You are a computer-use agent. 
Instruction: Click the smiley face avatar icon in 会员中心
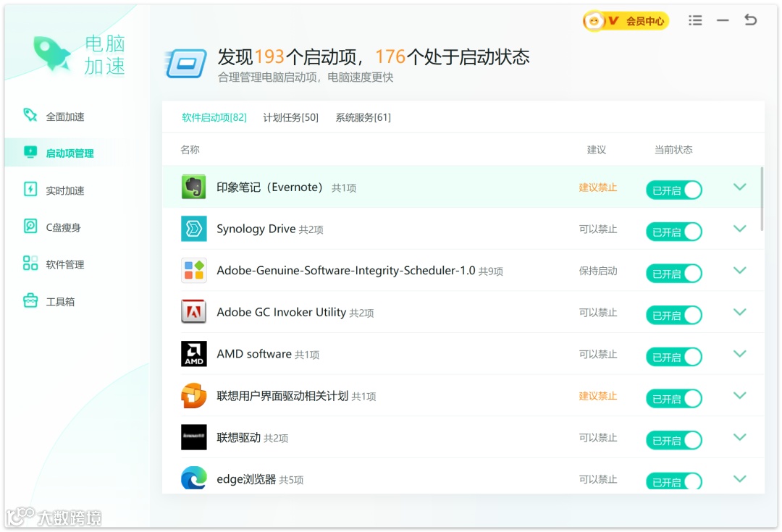click(x=594, y=21)
